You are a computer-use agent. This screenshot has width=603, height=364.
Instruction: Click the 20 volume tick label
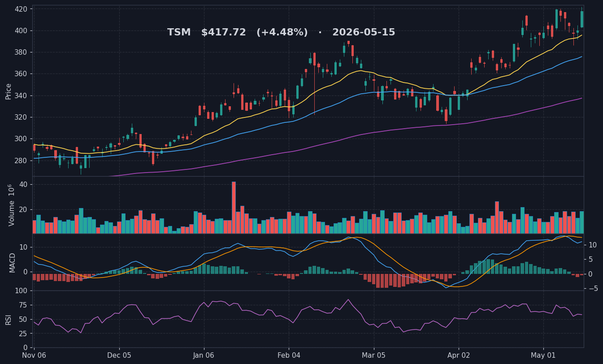click(x=23, y=209)
